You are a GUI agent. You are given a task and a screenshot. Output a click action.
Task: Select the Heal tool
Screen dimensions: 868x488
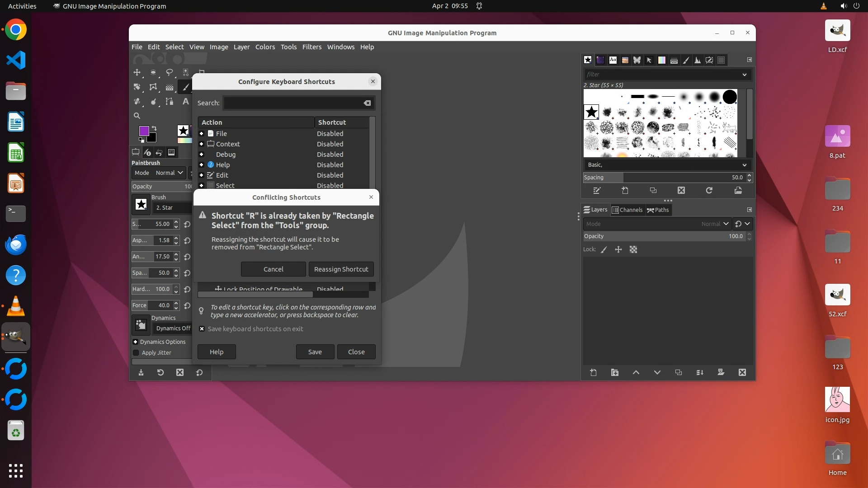[137, 102]
